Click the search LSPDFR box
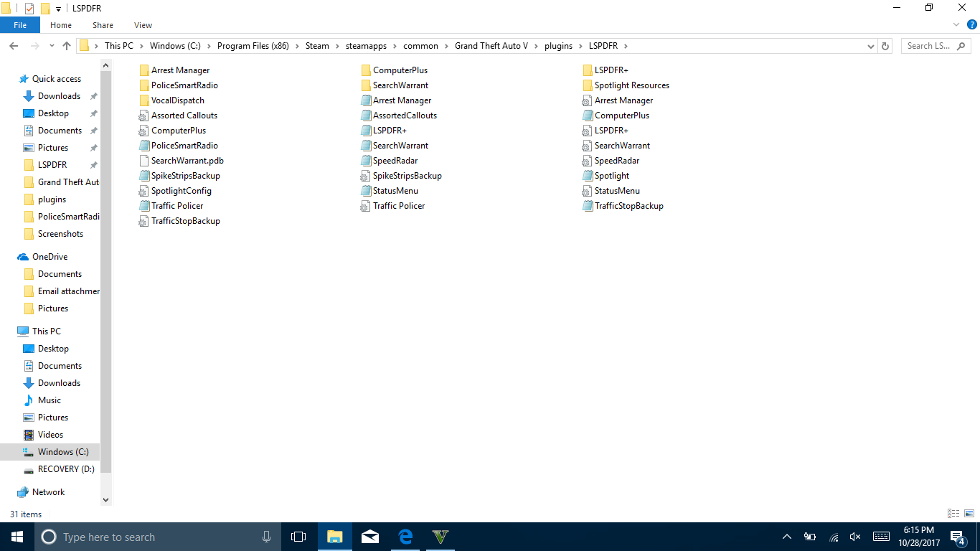This screenshot has height=551, width=980. click(x=936, y=46)
